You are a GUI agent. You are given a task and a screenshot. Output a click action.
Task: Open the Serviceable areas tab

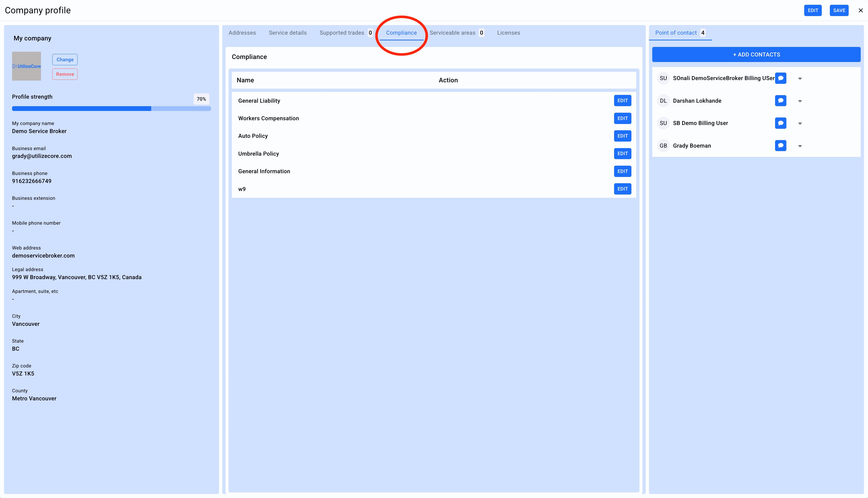pyautogui.click(x=452, y=33)
